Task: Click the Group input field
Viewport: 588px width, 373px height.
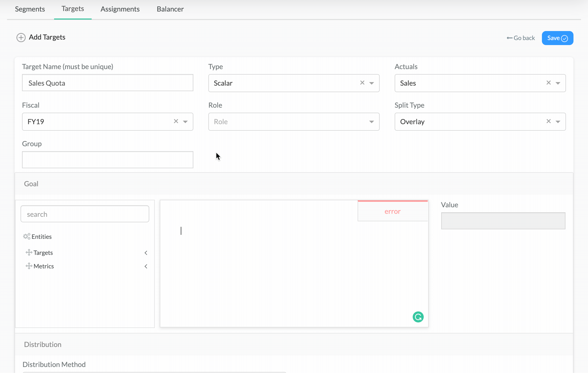Action: pyautogui.click(x=107, y=160)
